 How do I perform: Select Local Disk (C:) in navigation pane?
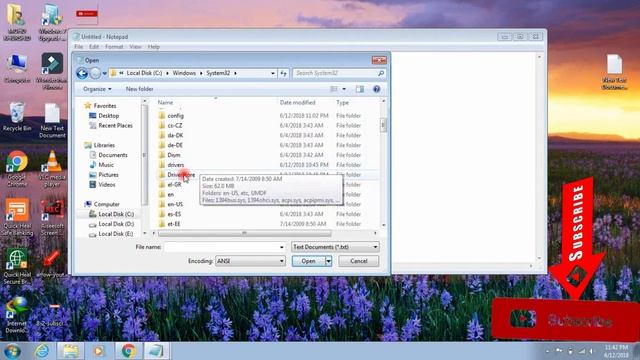[x=116, y=214]
